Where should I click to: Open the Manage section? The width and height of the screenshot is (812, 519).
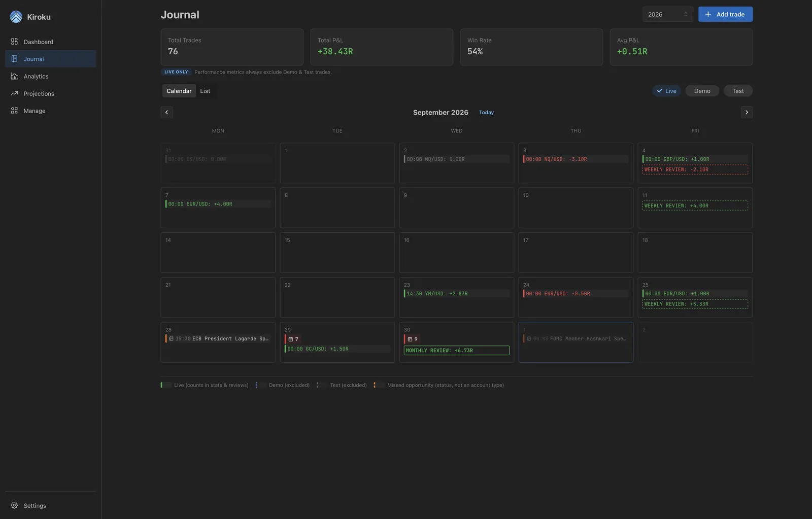[x=50, y=111]
